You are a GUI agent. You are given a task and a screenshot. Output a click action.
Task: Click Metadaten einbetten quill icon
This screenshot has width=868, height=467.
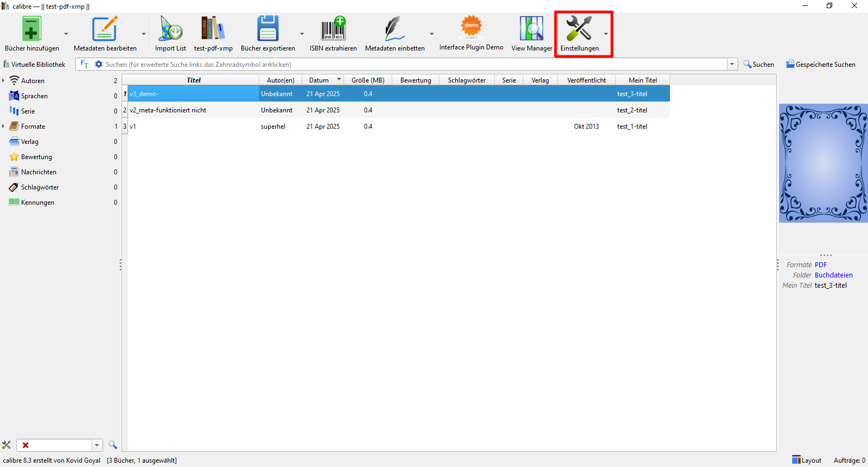pos(394,29)
